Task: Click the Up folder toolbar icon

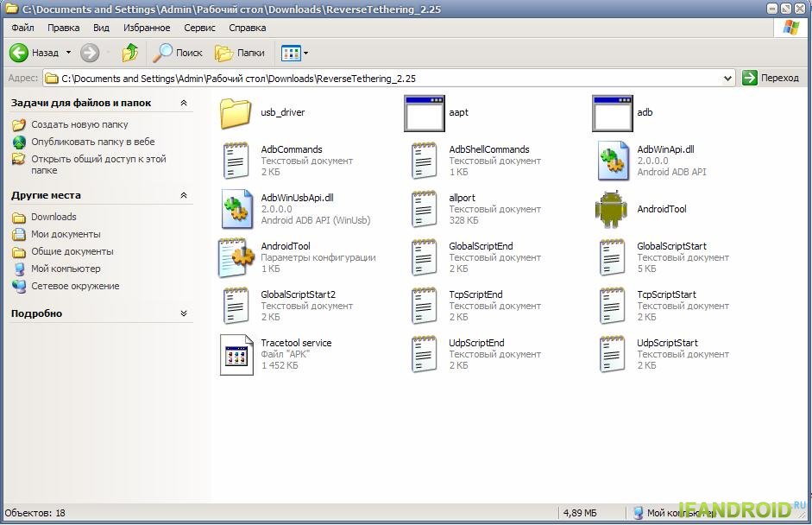Action: click(130, 53)
